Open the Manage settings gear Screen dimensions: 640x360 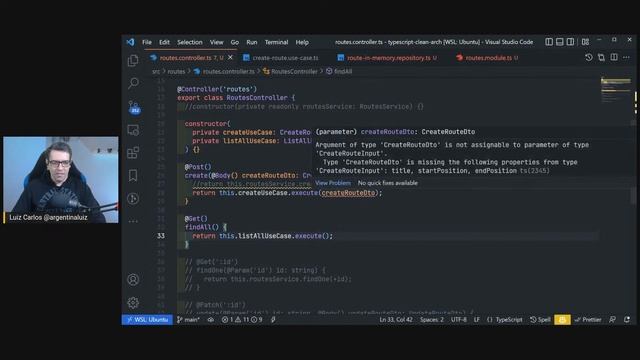(133, 302)
